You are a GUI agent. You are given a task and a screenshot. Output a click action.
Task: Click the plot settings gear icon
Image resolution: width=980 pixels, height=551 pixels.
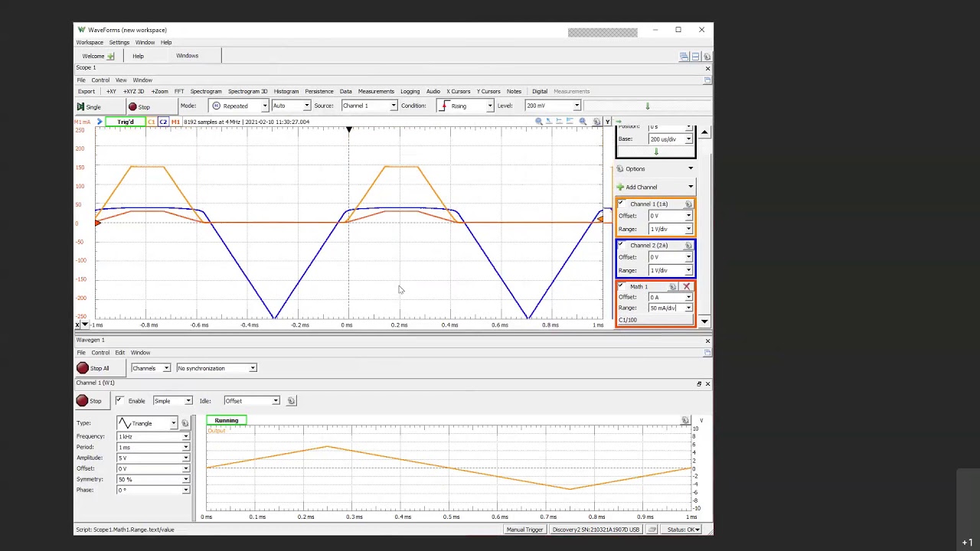click(597, 122)
